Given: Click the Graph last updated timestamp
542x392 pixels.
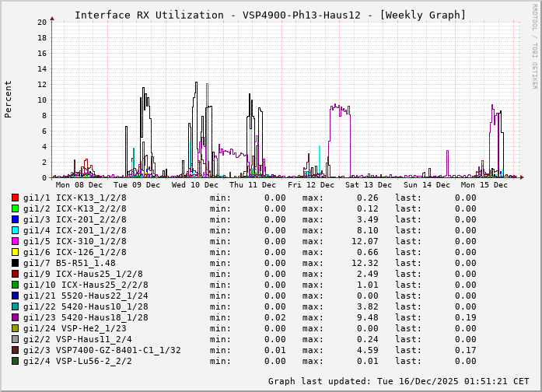Looking at the screenshot, I should coord(397,382).
